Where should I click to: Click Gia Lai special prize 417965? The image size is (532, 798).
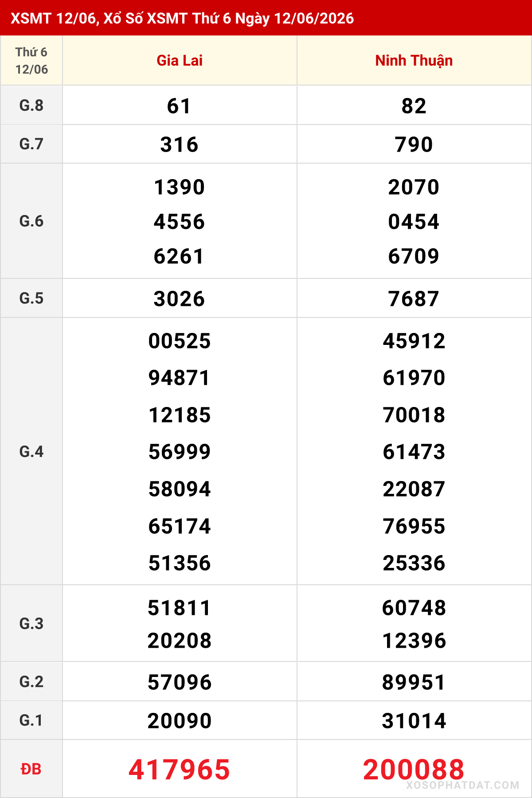(180, 769)
